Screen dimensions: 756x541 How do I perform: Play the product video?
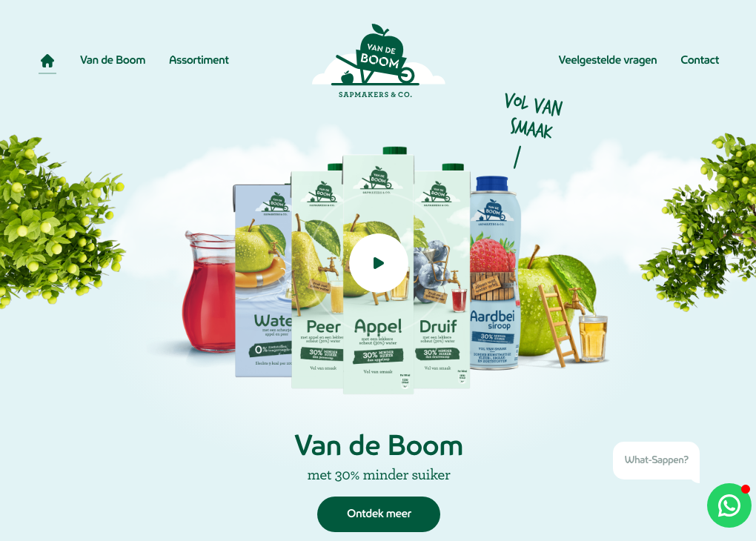pos(379,263)
